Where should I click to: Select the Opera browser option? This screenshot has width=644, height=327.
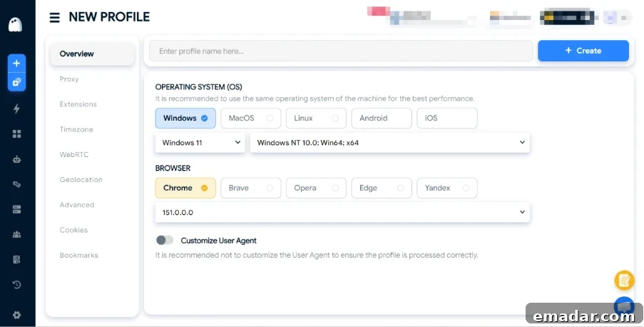(316, 188)
